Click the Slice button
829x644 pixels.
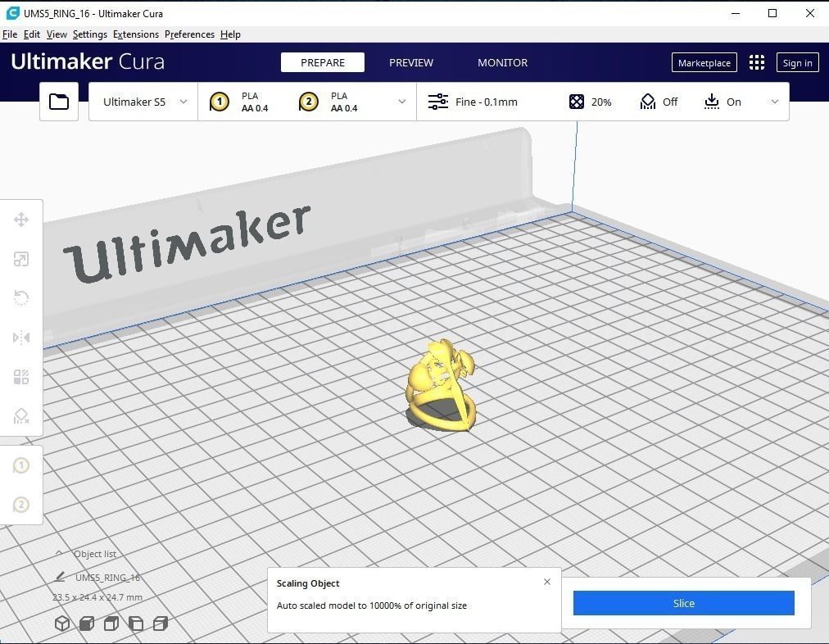pyautogui.click(x=684, y=603)
